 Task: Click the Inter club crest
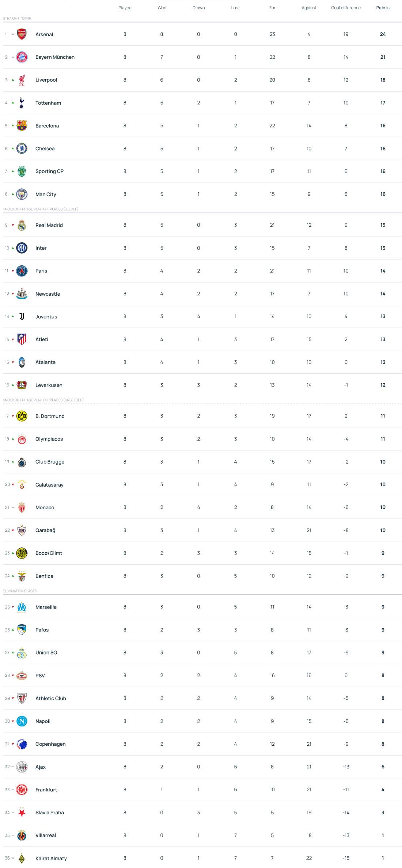(22, 248)
